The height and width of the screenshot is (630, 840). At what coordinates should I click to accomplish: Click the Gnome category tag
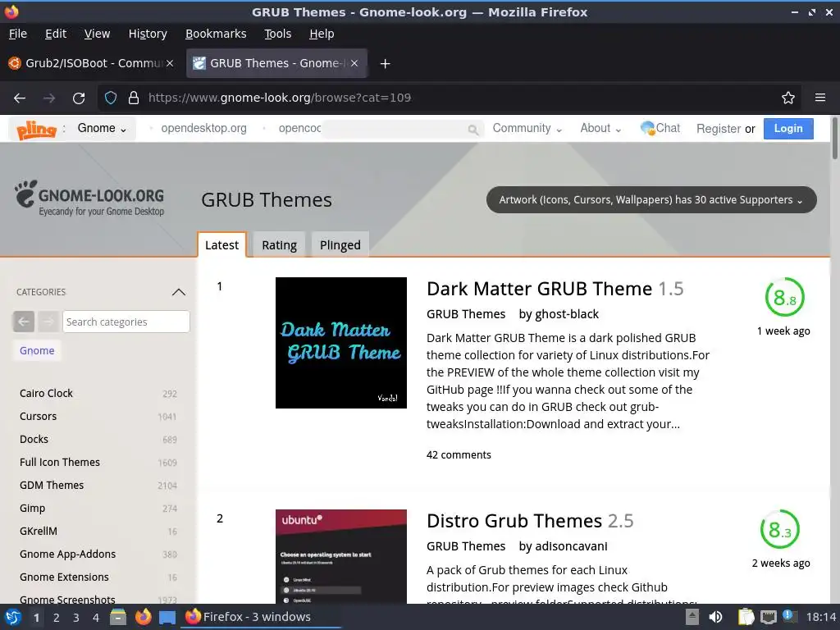[x=37, y=350]
